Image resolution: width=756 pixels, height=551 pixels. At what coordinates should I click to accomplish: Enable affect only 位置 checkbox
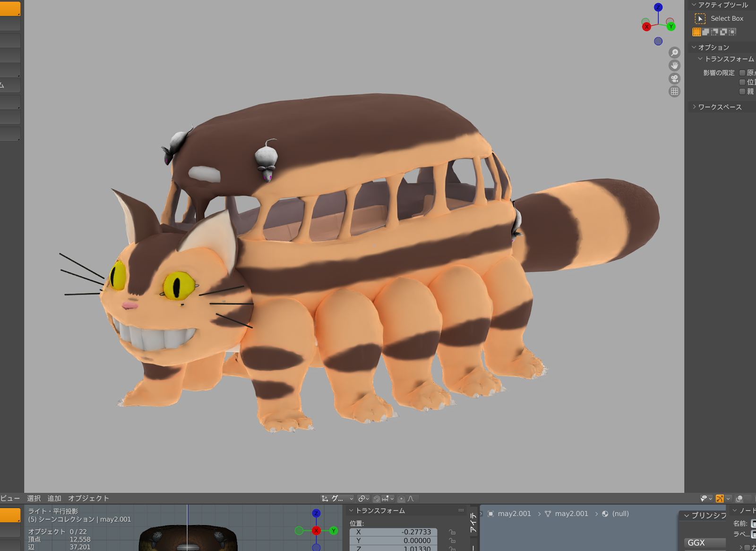pos(742,82)
